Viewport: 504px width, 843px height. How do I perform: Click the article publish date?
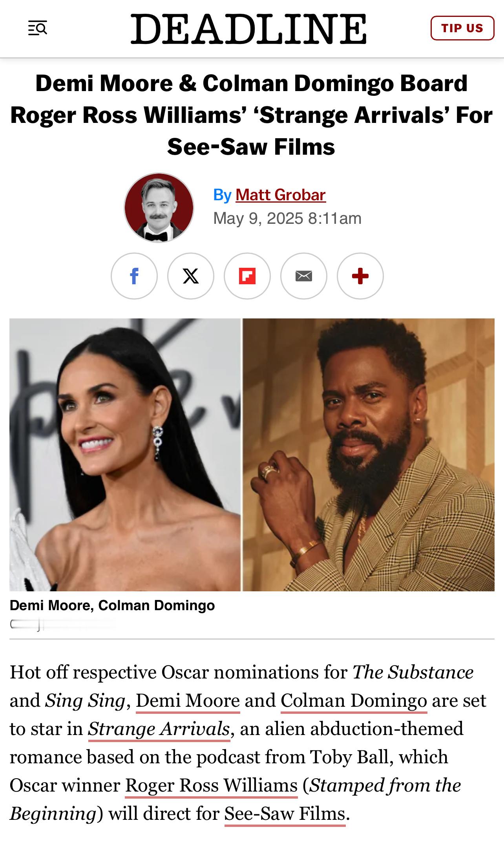pyautogui.click(x=287, y=218)
